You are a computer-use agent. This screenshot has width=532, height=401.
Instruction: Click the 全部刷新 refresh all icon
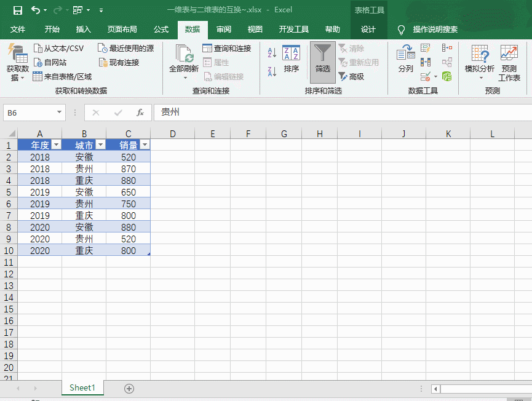pyautogui.click(x=184, y=59)
